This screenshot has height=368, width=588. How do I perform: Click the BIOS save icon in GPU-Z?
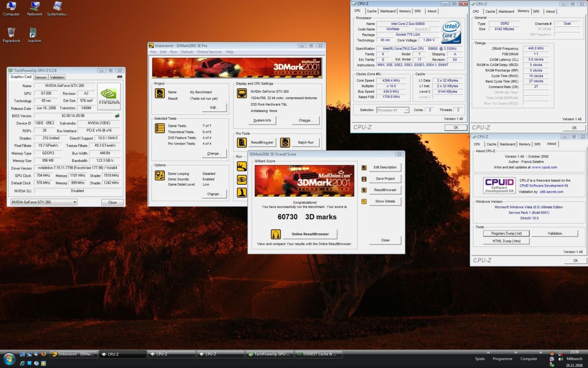point(117,116)
